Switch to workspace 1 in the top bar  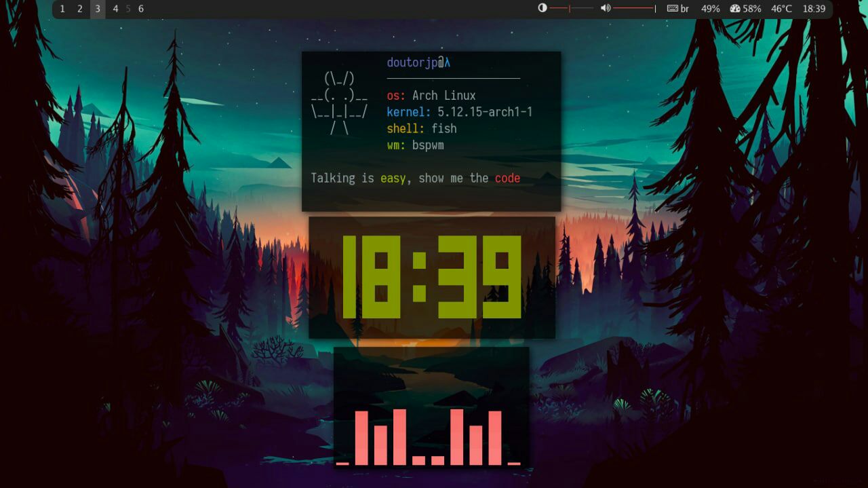[62, 9]
